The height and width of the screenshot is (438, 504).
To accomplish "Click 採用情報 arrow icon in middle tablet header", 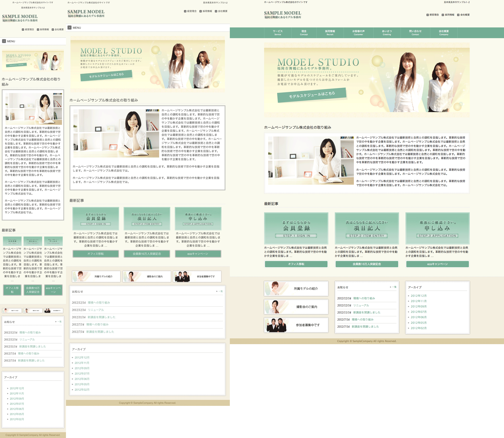I will pos(200,11).
